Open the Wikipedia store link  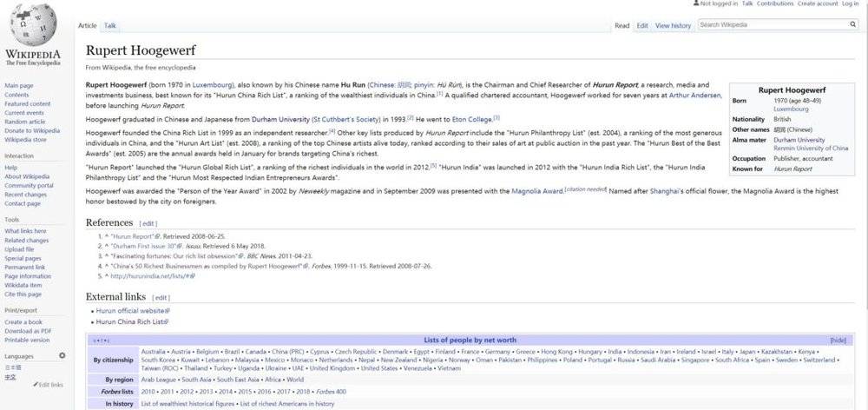[x=25, y=140]
